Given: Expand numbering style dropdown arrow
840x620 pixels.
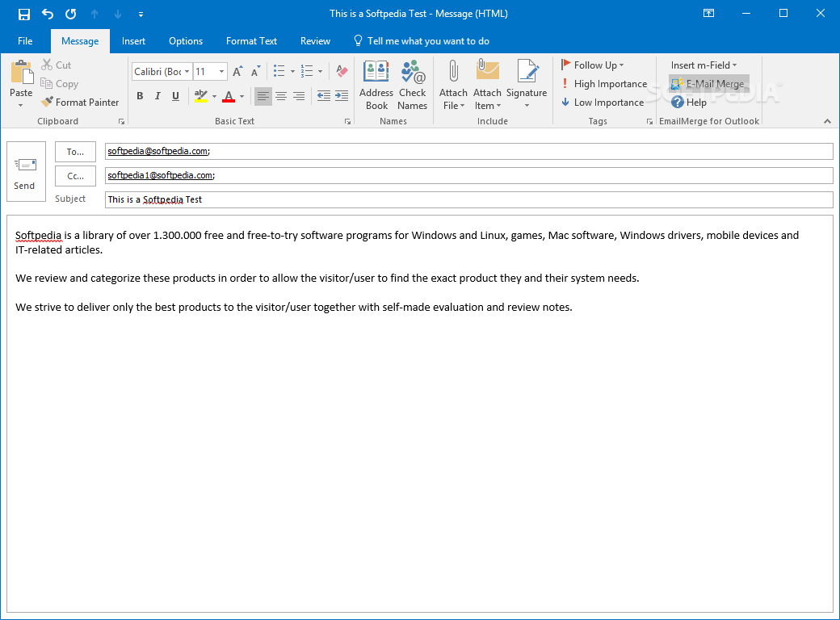Looking at the screenshot, I should pos(321,71).
